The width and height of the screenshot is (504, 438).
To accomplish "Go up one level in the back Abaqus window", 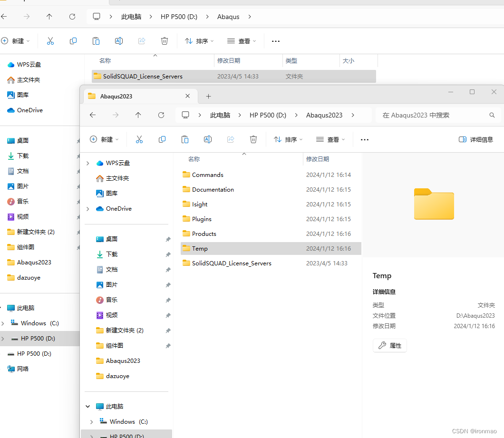I will point(49,17).
